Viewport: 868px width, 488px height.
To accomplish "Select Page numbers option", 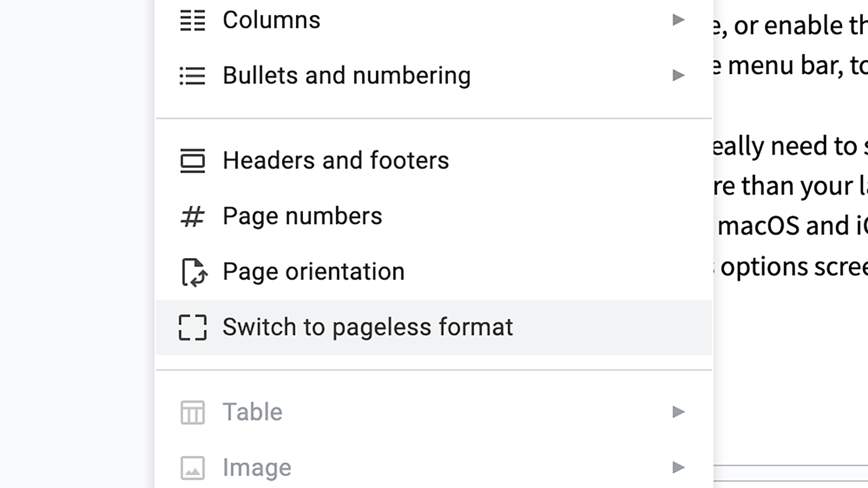I will click(302, 216).
